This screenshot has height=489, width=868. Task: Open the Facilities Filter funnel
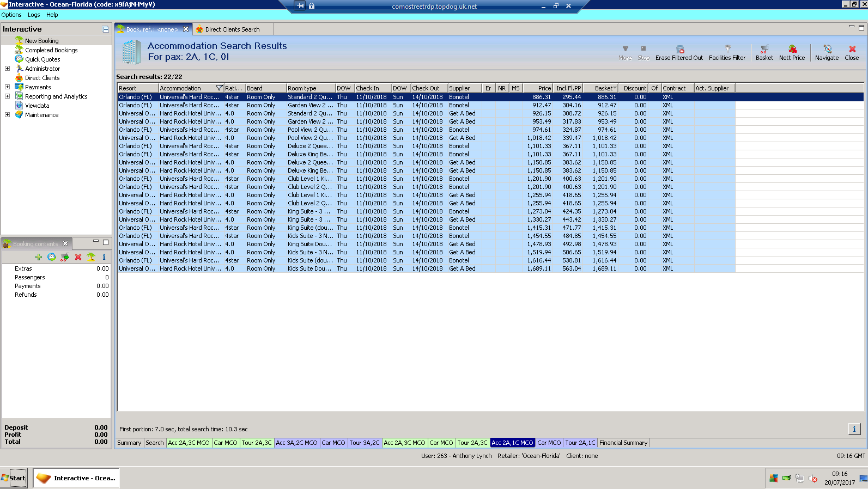point(727,50)
